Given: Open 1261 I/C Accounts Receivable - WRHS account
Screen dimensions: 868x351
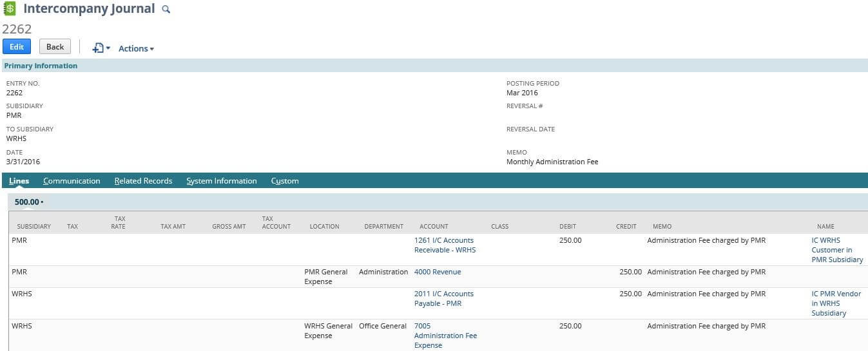Looking at the screenshot, I should (x=444, y=245).
